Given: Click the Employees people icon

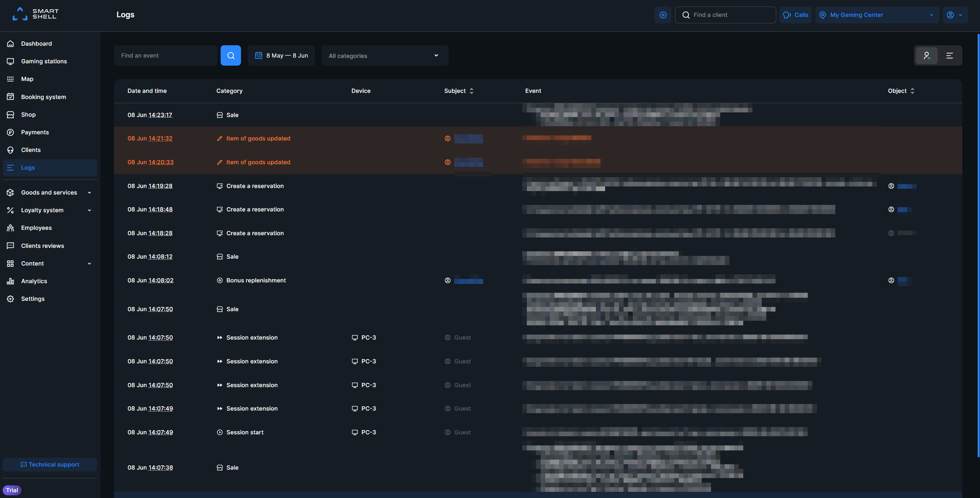Looking at the screenshot, I should [x=10, y=228].
